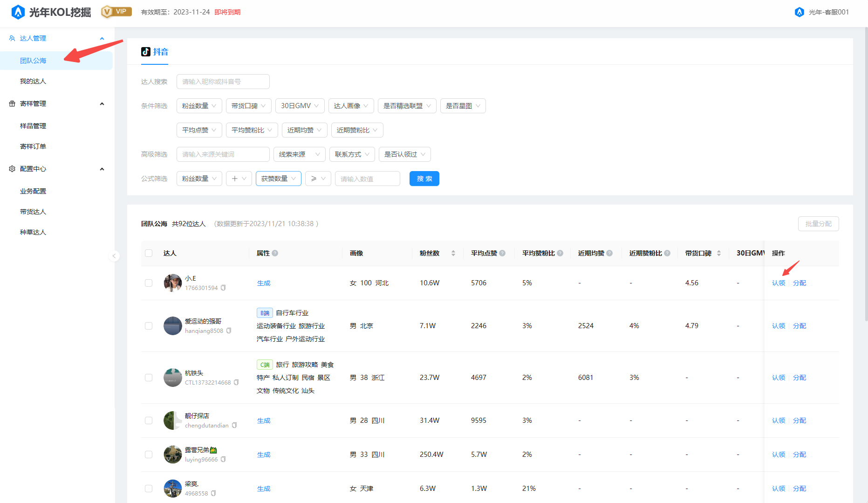The width and height of the screenshot is (868, 503).
Task: Open the 30日GMV filter dropdown
Action: pos(300,106)
